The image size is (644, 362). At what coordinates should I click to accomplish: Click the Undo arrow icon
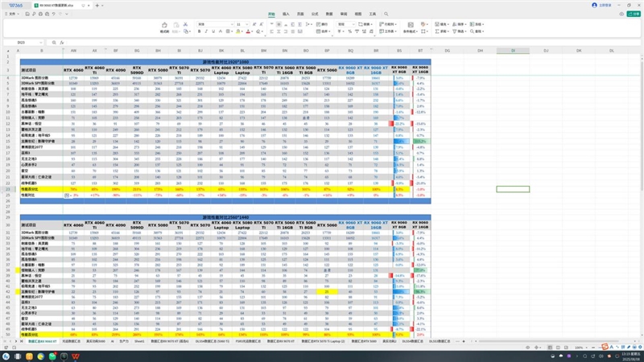(x=53, y=14)
